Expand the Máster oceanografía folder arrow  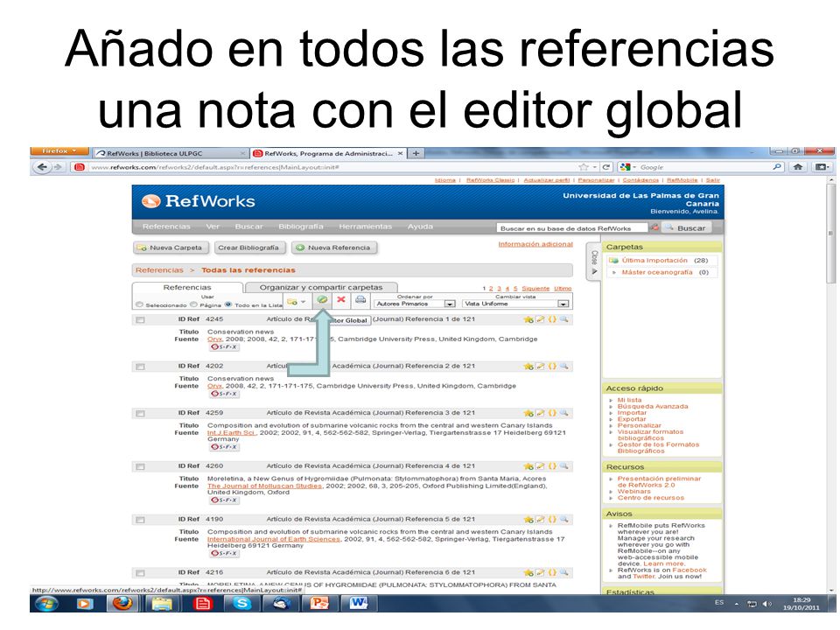(x=614, y=273)
